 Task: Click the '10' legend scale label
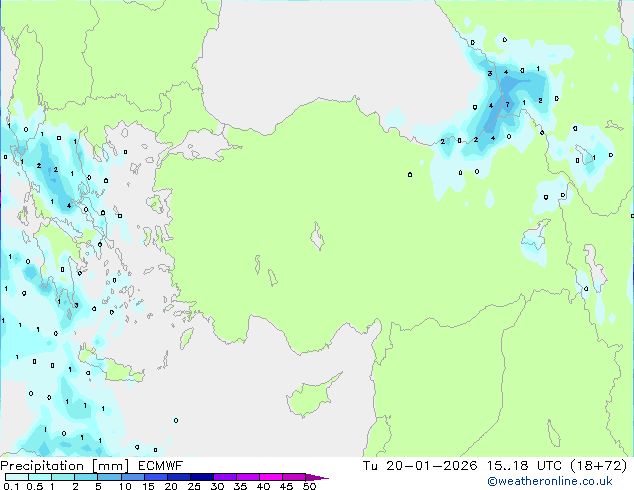click(x=125, y=486)
